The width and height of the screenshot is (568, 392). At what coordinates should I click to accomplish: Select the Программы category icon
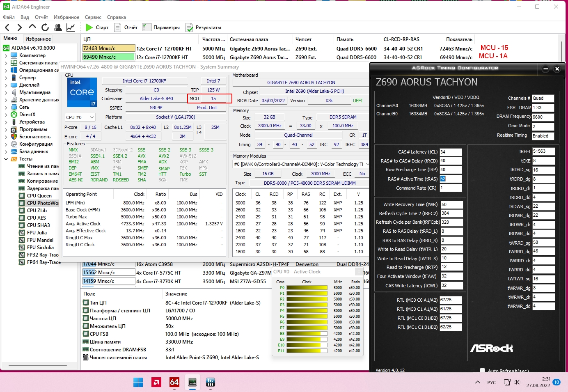[x=14, y=129]
